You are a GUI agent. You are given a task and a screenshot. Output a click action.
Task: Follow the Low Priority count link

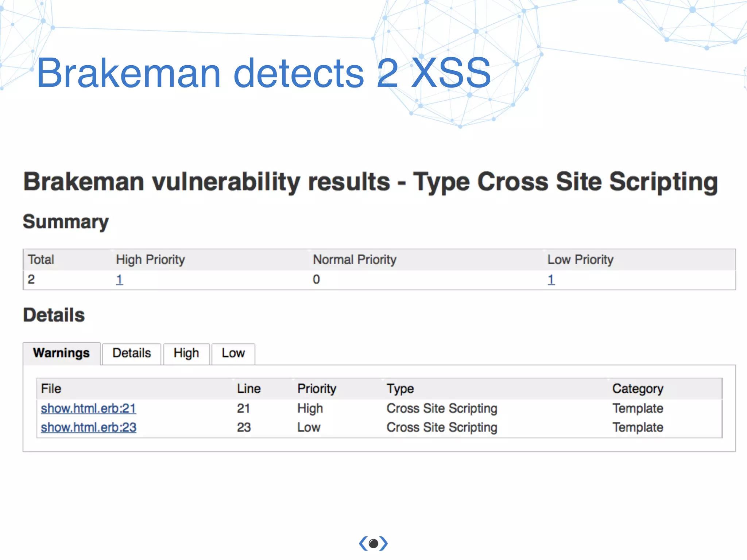coord(551,280)
